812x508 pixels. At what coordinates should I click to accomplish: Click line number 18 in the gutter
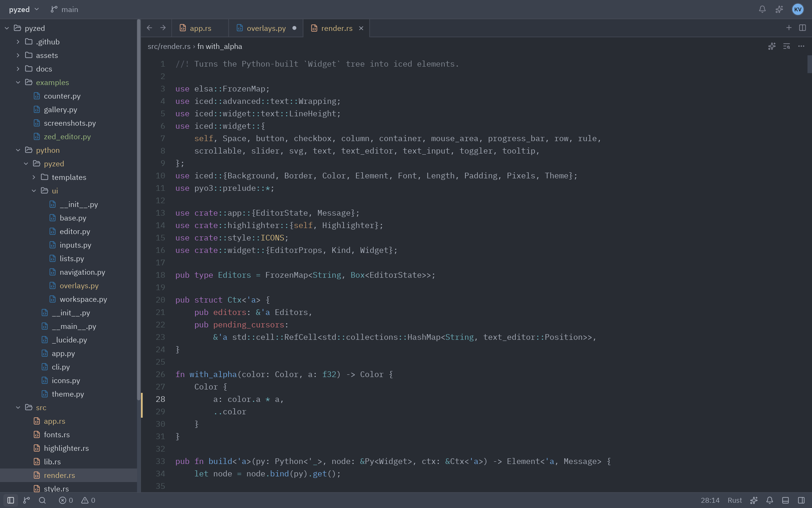click(161, 275)
